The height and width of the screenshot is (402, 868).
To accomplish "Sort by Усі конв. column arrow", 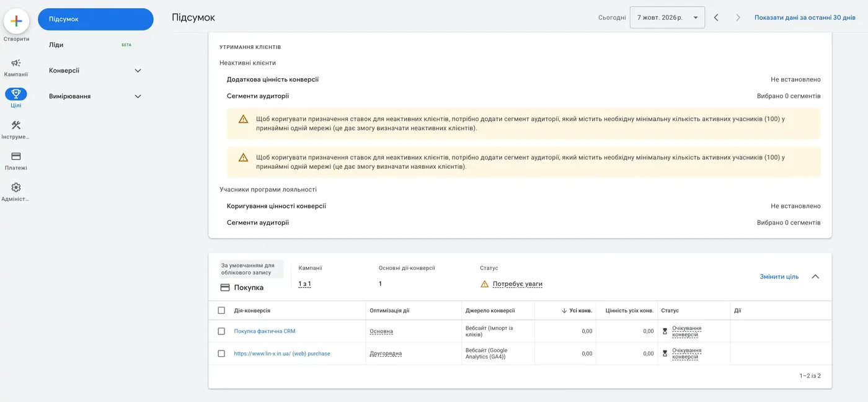I will pos(564,311).
